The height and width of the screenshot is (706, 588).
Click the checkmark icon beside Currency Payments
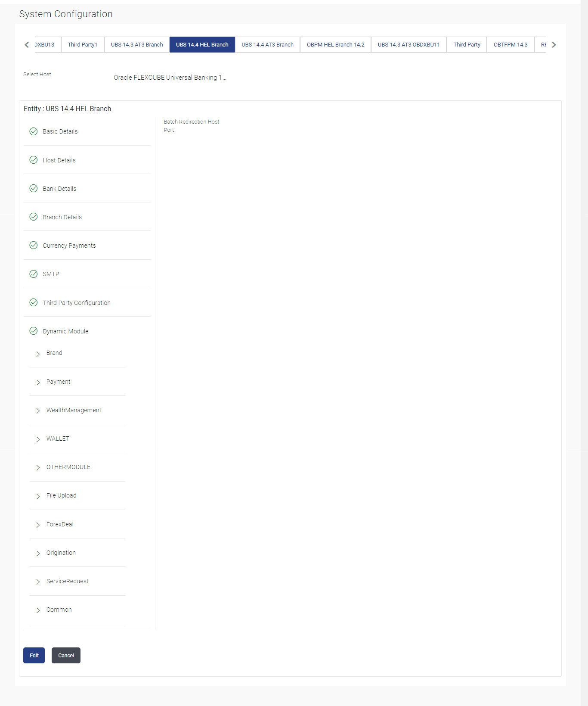(34, 245)
